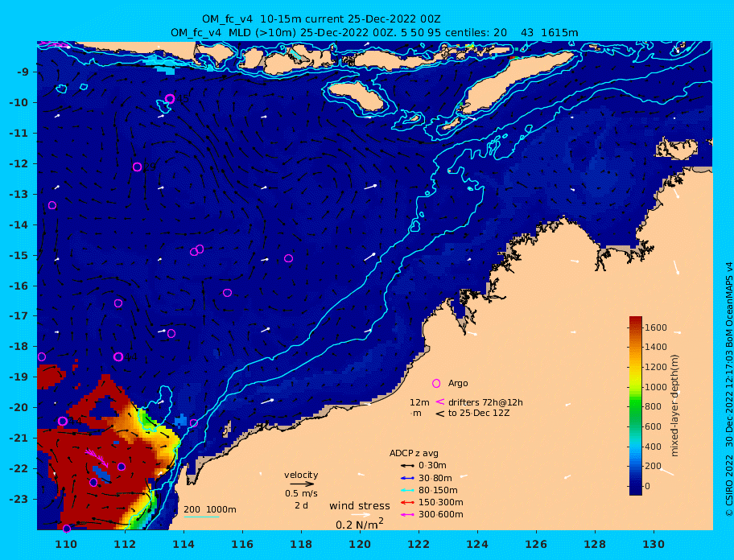Click the blue ADCP 30-80m arrow symbol
Image resolution: width=734 pixels, height=560 pixels.
click(407, 478)
